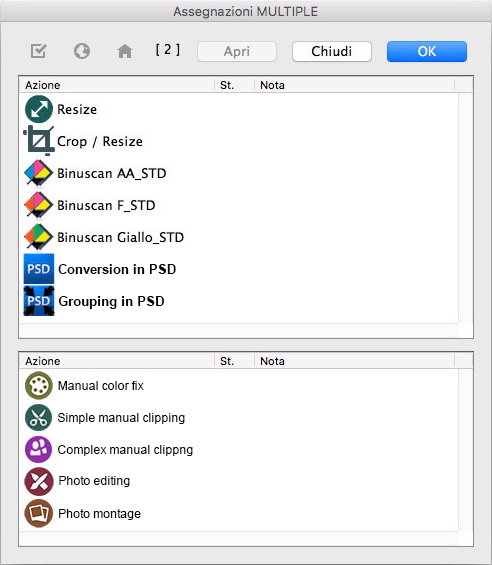Choose the Grouping in PSD icon
The width and height of the screenshot is (492, 565).
(39, 301)
